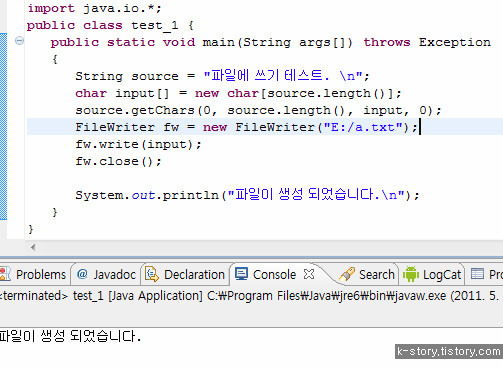
Task: Click the 'char input[]' line
Action: click(x=238, y=93)
